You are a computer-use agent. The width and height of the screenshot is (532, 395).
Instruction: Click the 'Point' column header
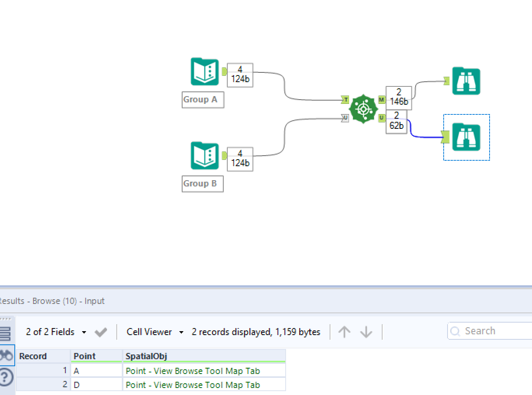(x=97, y=356)
